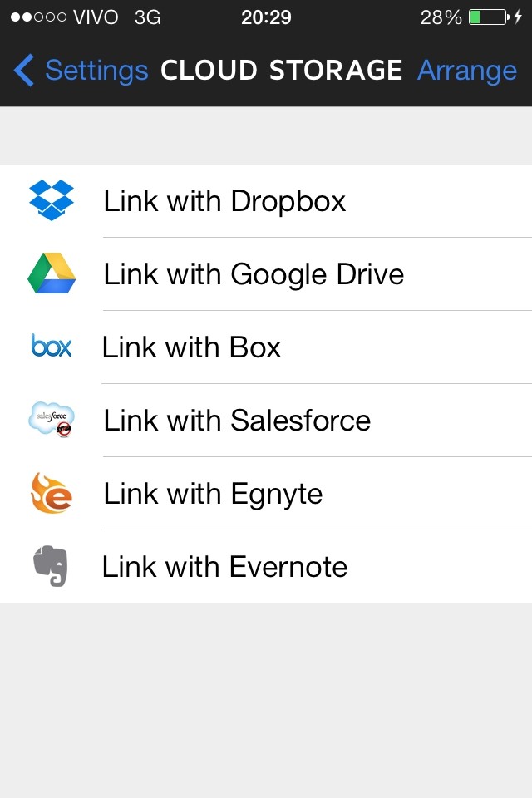Tap the CLOUD STORAGE title

point(282,70)
